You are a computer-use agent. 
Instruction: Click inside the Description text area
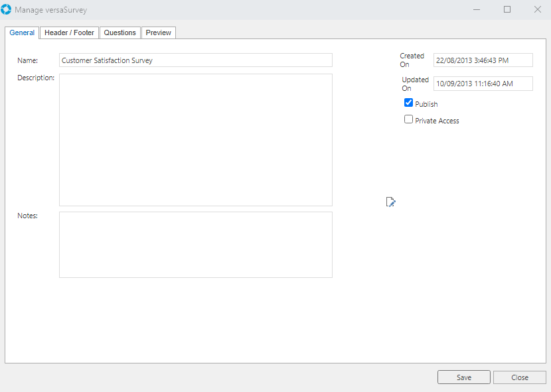click(195, 140)
